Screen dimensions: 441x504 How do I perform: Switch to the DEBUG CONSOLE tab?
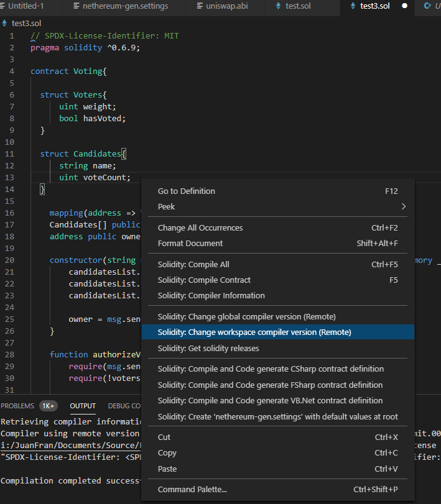124,406
